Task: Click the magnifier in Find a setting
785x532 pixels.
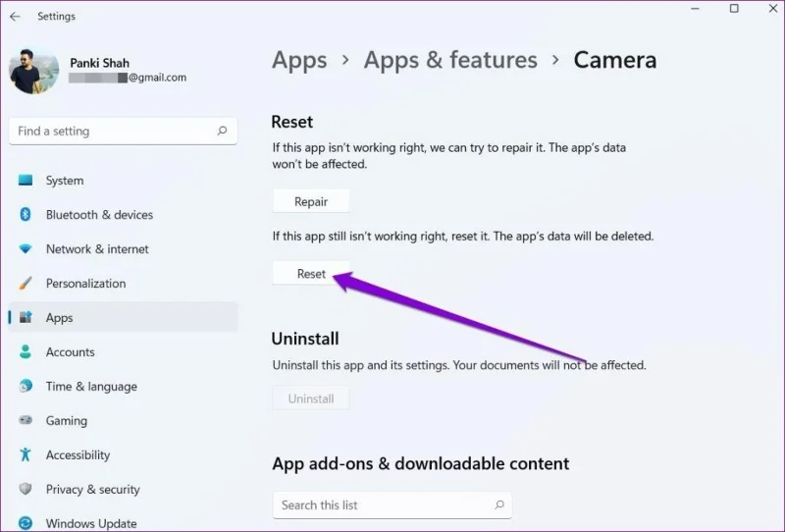Action: [x=222, y=131]
